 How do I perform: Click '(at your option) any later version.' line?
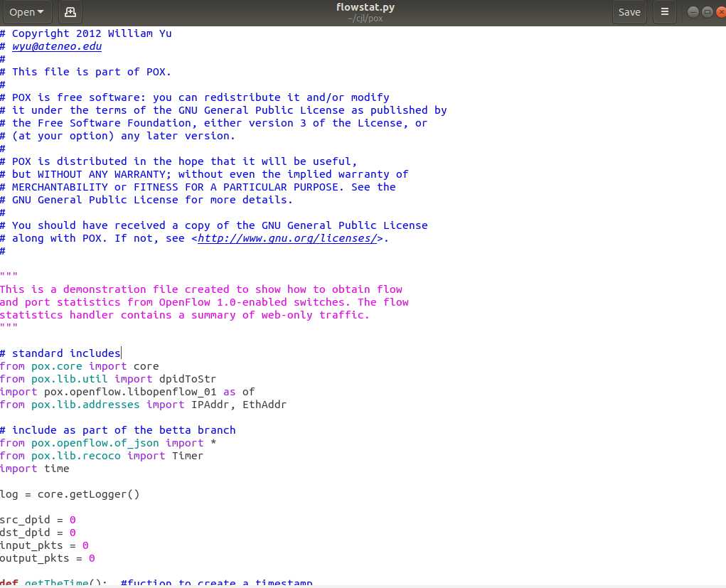tap(118, 136)
